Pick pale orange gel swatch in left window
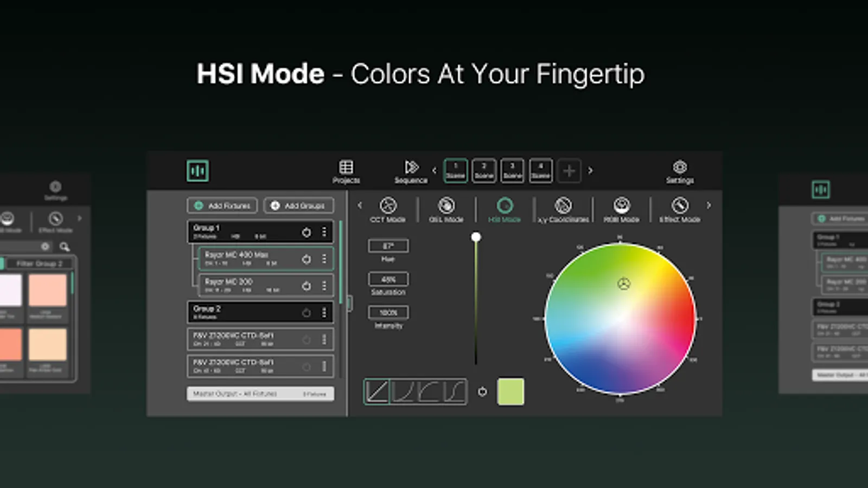 click(48, 345)
